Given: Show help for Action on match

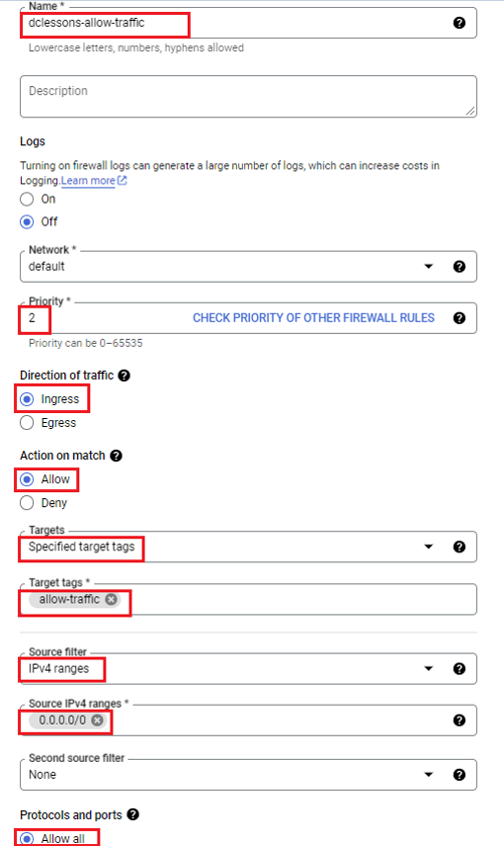Looking at the screenshot, I should pos(116,456).
